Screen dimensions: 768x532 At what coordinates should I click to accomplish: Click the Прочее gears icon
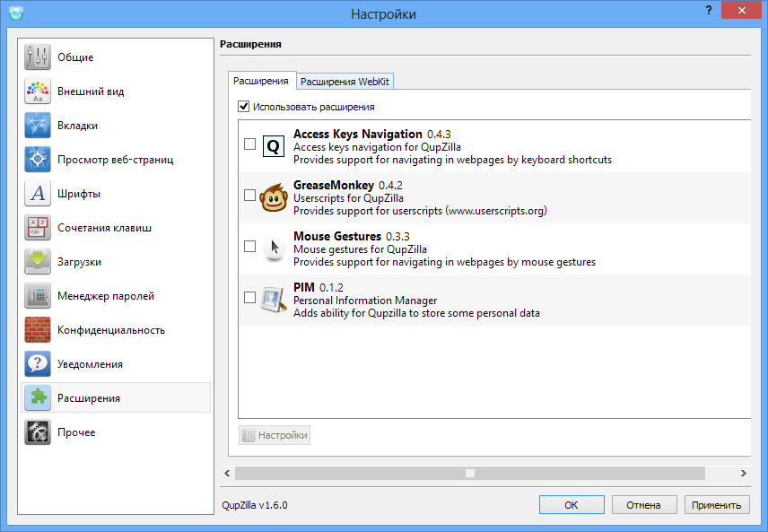37,432
